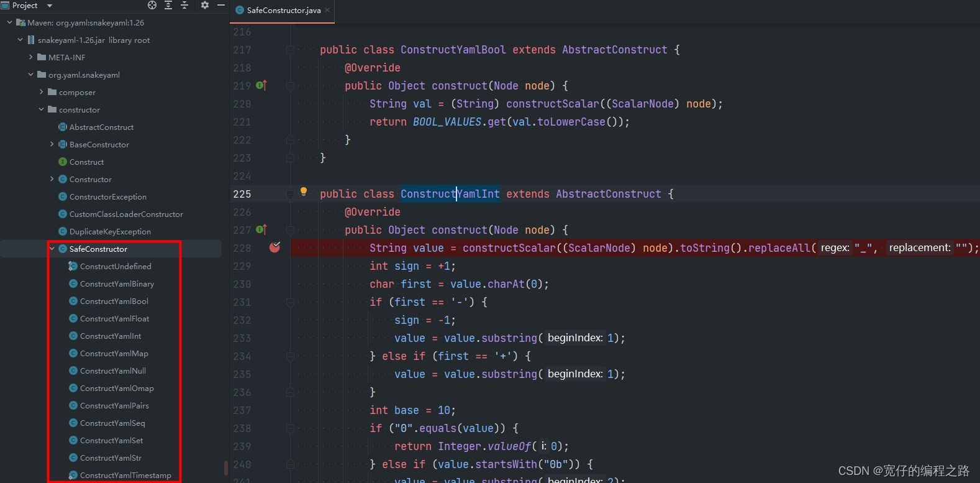Expand the Constructor class node
This screenshot has height=483, width=980.
pos(52,179)
